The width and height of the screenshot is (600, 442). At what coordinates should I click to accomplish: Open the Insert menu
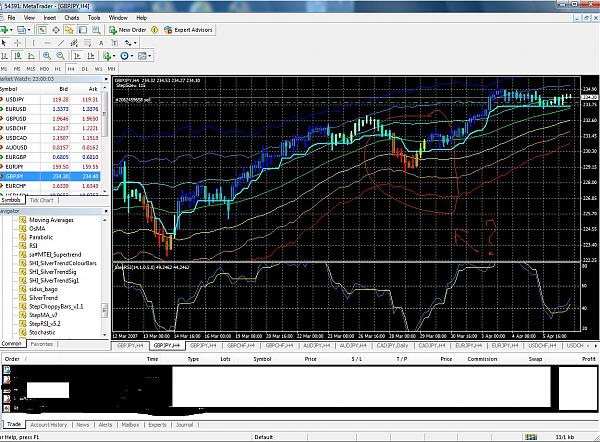tap(50, 18)
